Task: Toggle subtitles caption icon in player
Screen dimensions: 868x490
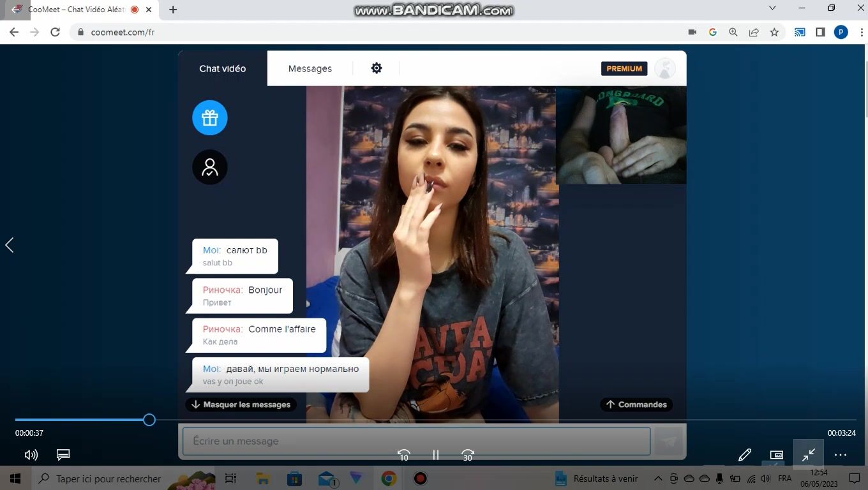Action: click(x=63, y=455)
